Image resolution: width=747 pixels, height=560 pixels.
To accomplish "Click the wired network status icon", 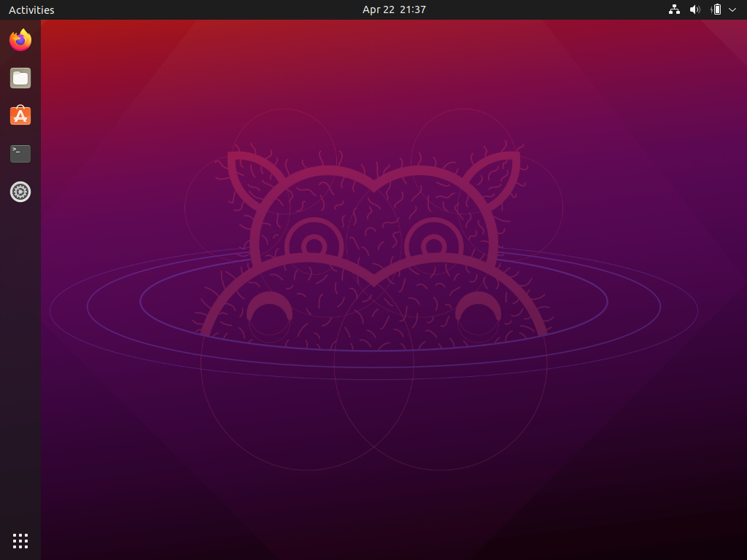I will (674, 9).
